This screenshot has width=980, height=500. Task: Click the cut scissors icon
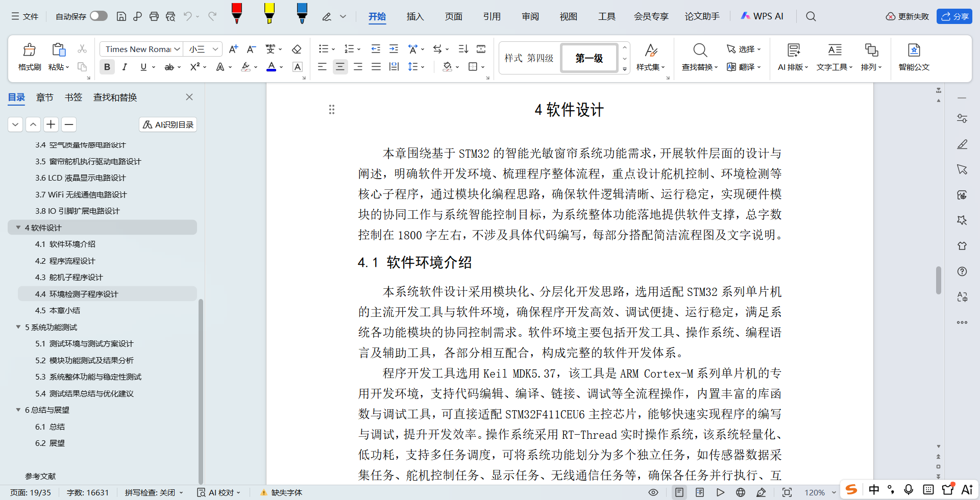coord(82,49)
